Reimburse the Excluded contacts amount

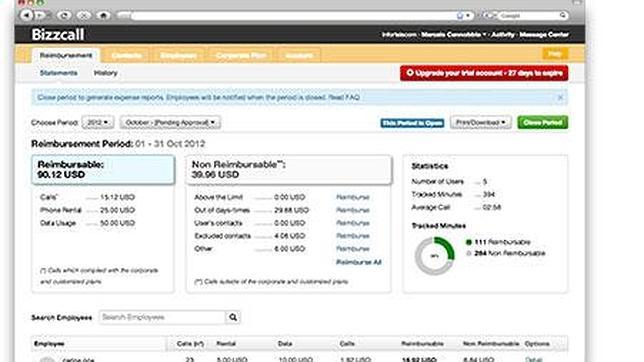(353, 236)
